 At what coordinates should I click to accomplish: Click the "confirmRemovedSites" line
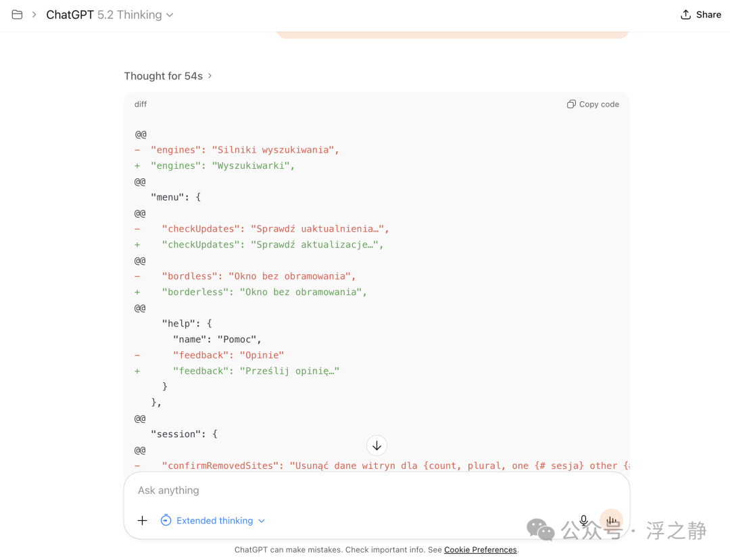(382, 465)
